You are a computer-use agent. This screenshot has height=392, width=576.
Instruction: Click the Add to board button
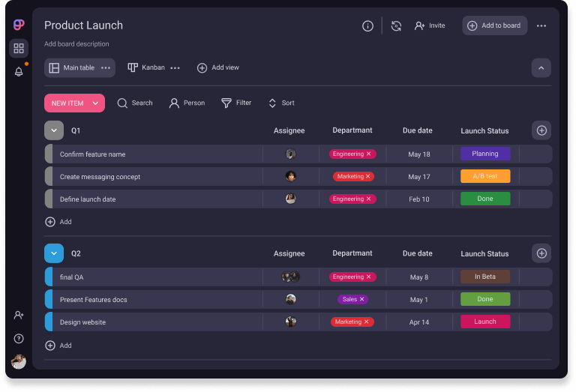494,25
